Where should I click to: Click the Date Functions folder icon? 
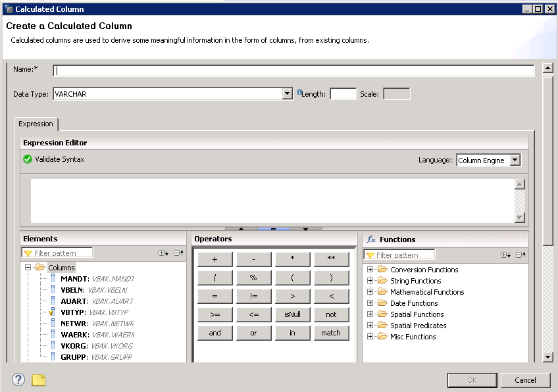pyautogui.click(x=382, y=303)
